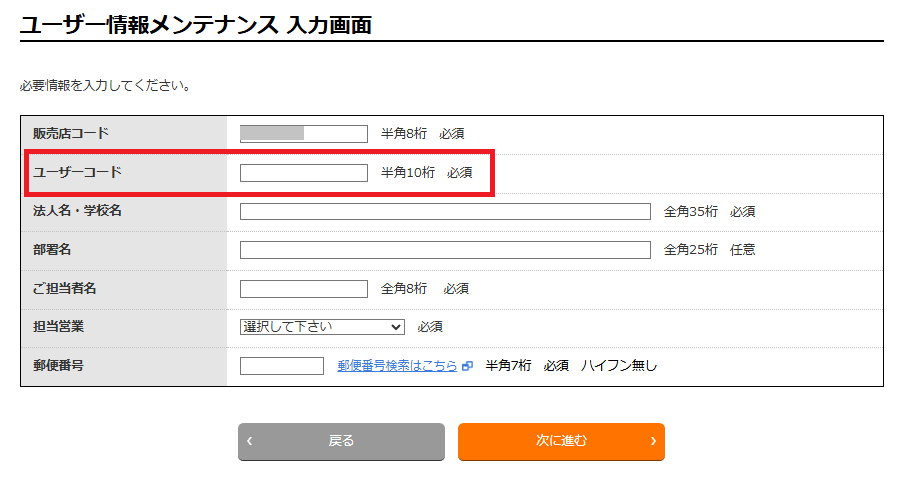Click the left chevron on 戻る button
The image size is (905, 488).
pos(250,441)
